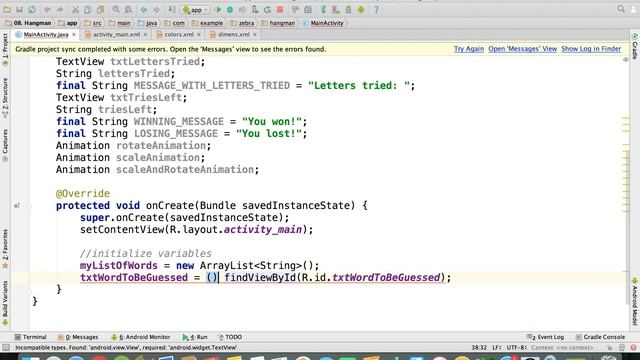Click the Save All toolbar icon

(x=19, y=9)
